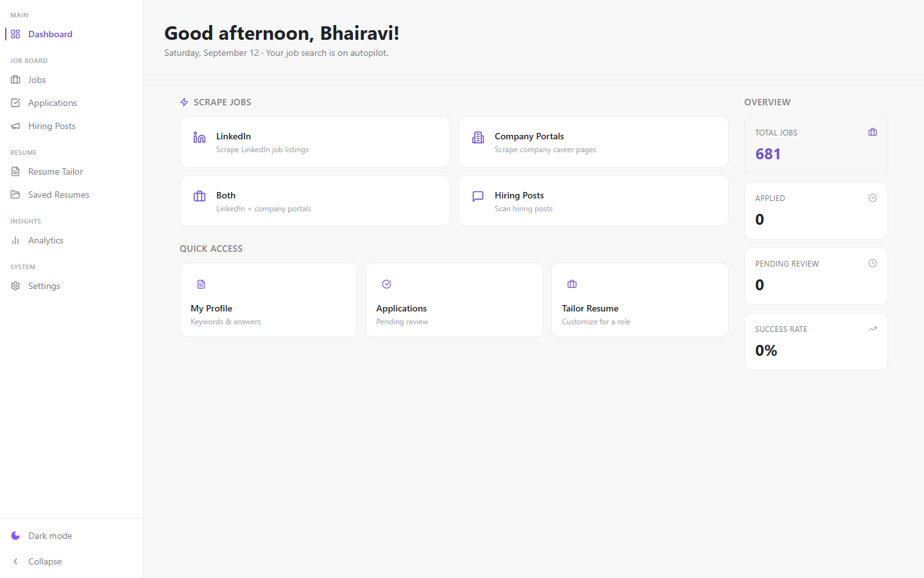
Task: Click the 'Keywords & answers' text
Action: [226, 322]
